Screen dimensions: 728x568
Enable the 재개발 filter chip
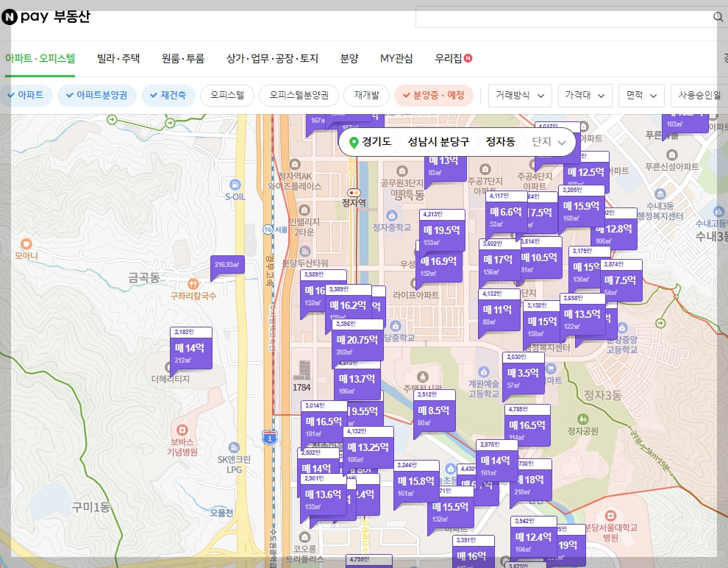point(367,95)
